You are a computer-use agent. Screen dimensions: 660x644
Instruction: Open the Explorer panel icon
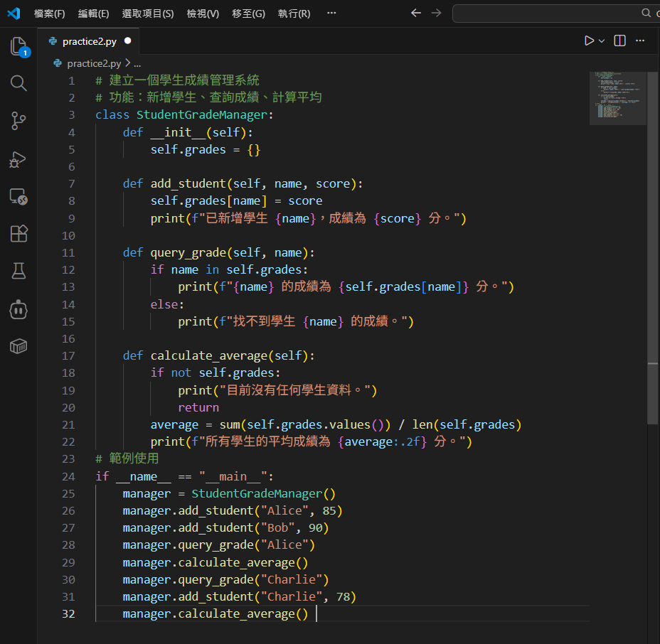(x=18, y=47)
